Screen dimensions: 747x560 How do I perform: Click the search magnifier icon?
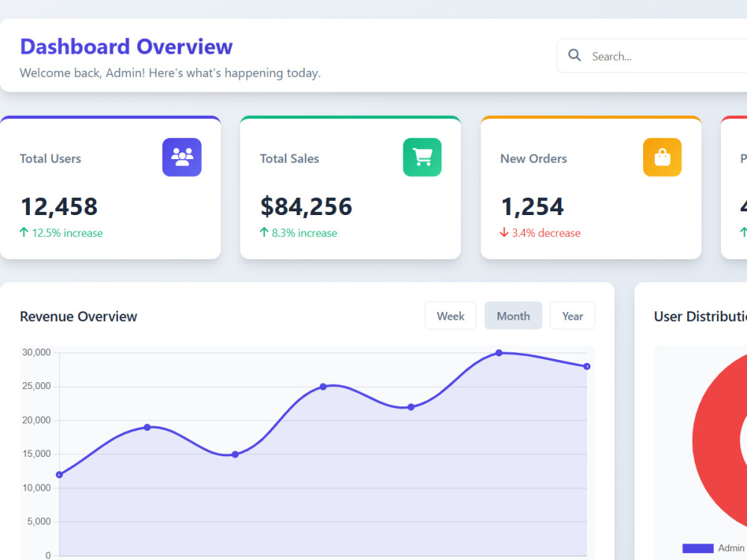pyautogui.click(x=574, y=56)
